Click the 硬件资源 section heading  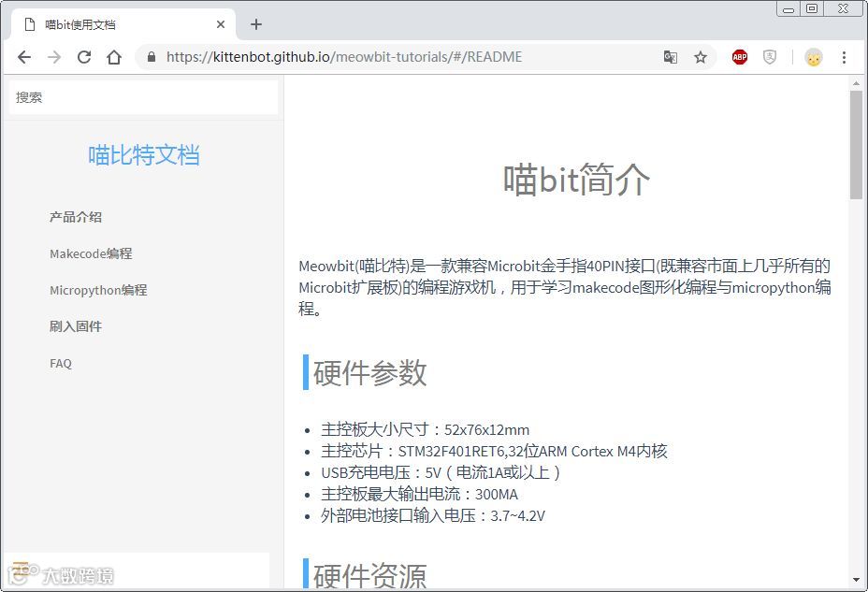[x=369, y=575]
